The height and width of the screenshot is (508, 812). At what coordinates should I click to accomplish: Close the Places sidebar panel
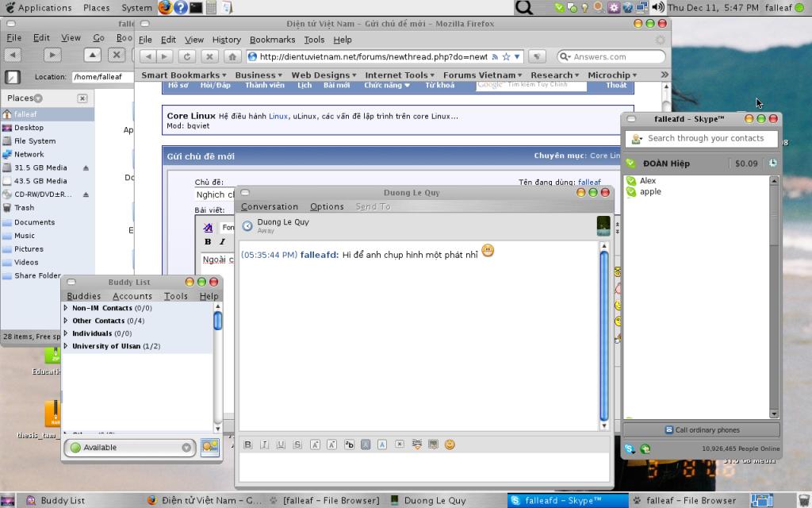pos(82,98)
